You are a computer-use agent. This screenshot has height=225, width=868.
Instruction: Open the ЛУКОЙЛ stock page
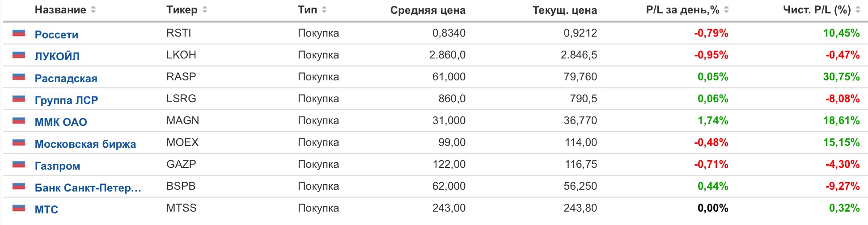[57, 56]
